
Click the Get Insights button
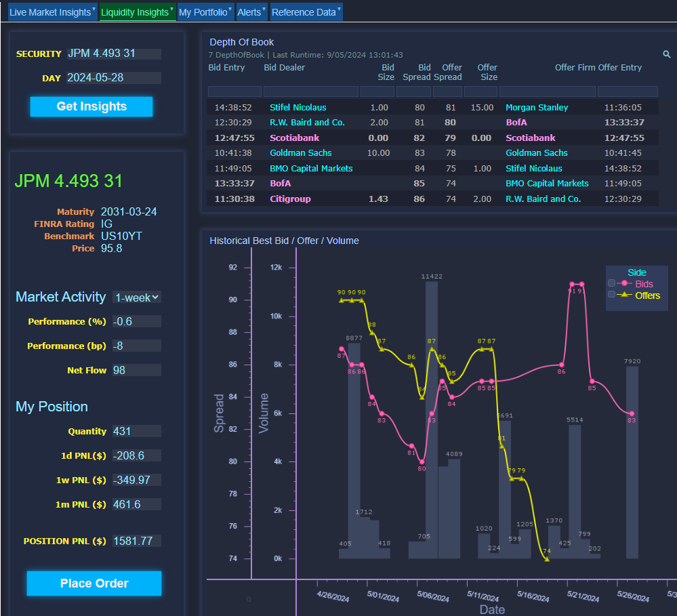pos(91,106)
